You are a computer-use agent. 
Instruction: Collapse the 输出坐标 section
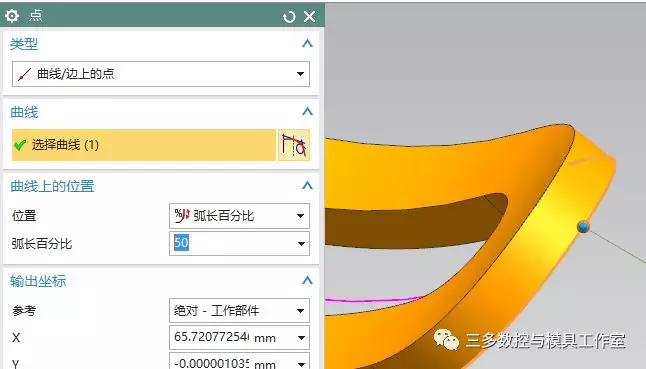pos(307,280)
